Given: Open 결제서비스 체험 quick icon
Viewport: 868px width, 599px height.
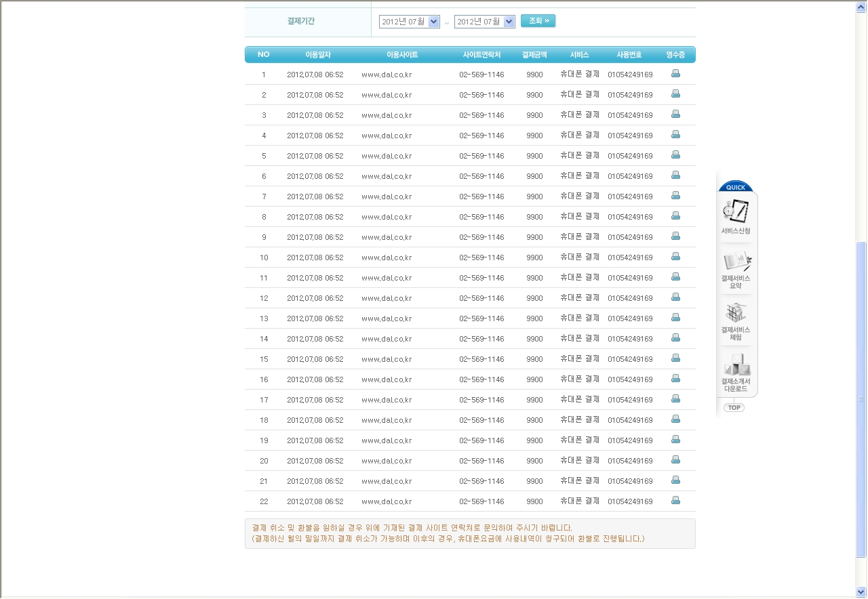Looking at the screenshot, I should [x=736, y=321].
